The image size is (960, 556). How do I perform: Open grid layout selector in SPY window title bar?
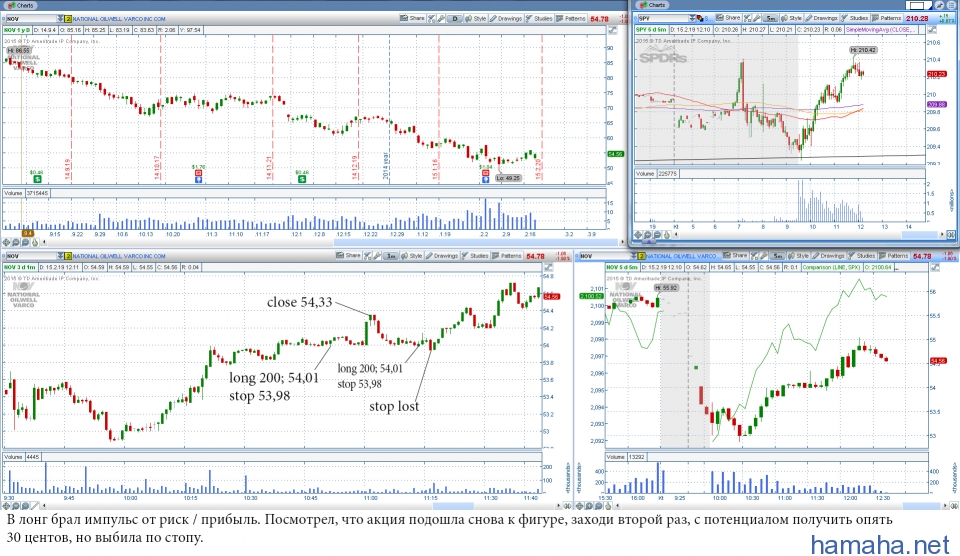pyautogui.click(x=917, y=6)
